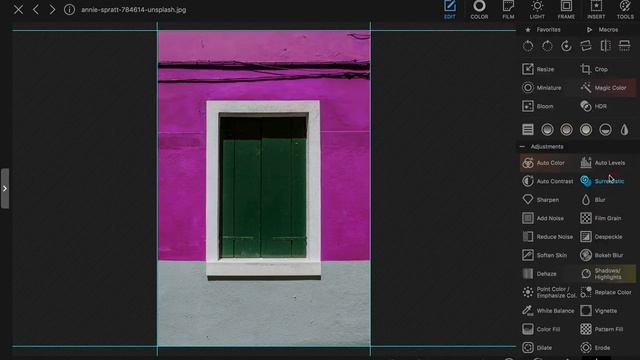Viewport: 640px width, 360px height.
Task: Open Reduce Noise tool
Action: coord(547,237)
